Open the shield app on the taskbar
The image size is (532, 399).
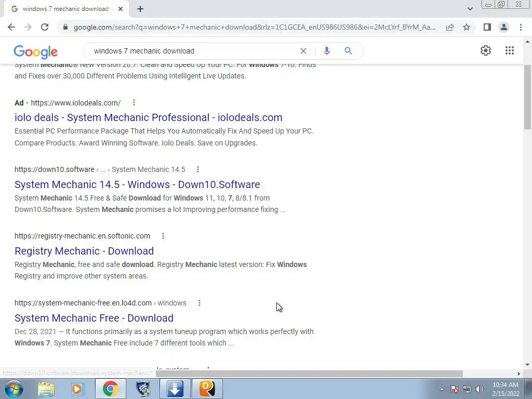[143, 389]
